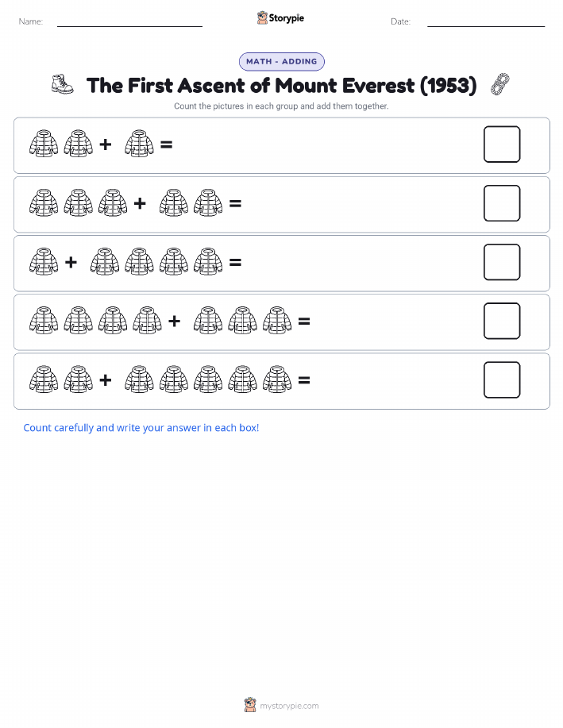
Task: Click the MATH - ADDING badge
Action: [281, 61]
